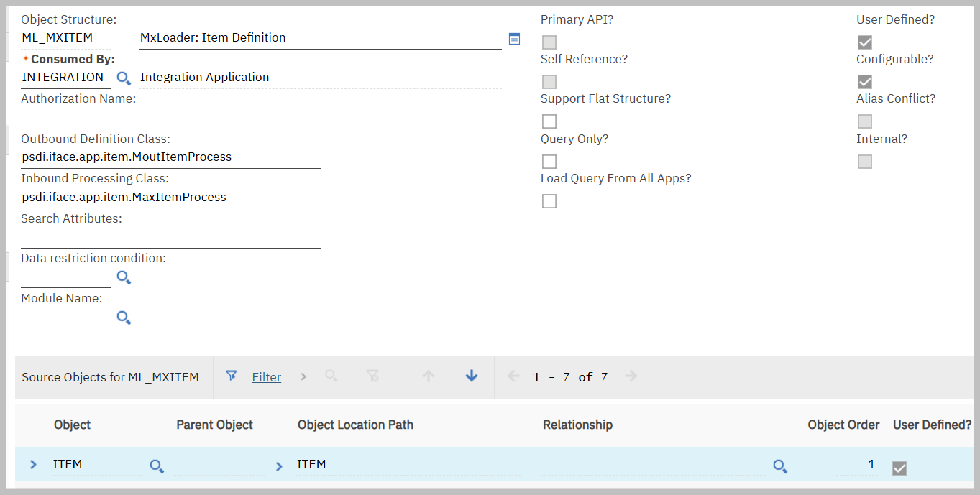The width and height of the screenshot is (980, 495).
Task: Click the Object Order field in ITEM row
Action: 856,465
